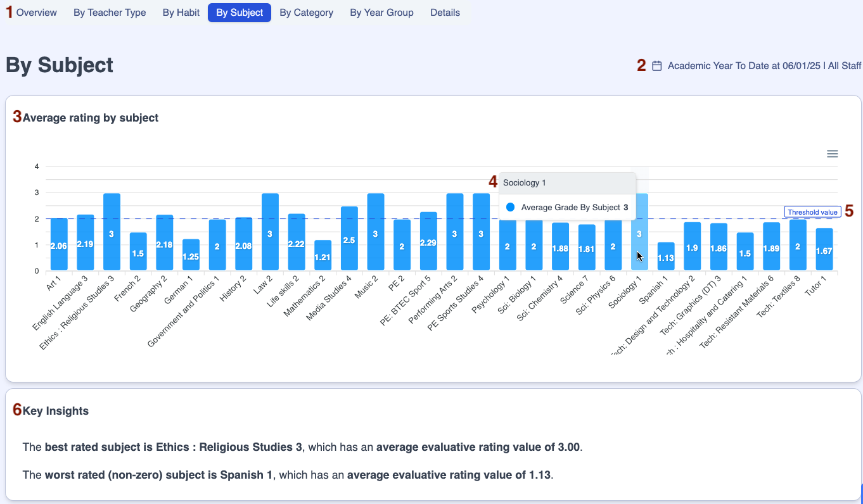863x504 pixels.
Task: Switch to the Overview tab
Action: [36, 13]
